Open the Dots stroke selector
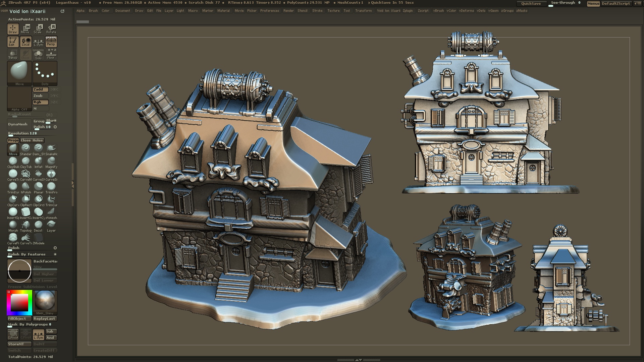This screenshot has height=362, width=644. tap(45, 72)
